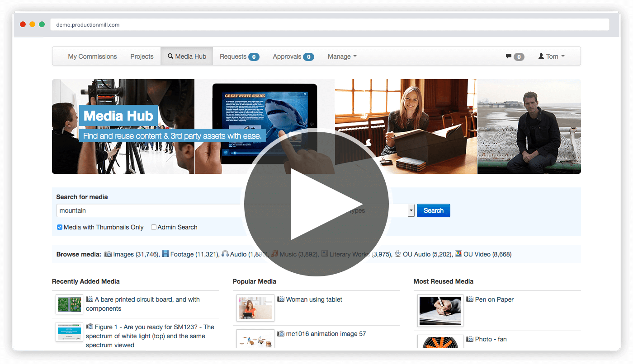Open the 'Pen on Paper' link
The height and width of the screenshot is (364, 633).
(x=494, y=299)
